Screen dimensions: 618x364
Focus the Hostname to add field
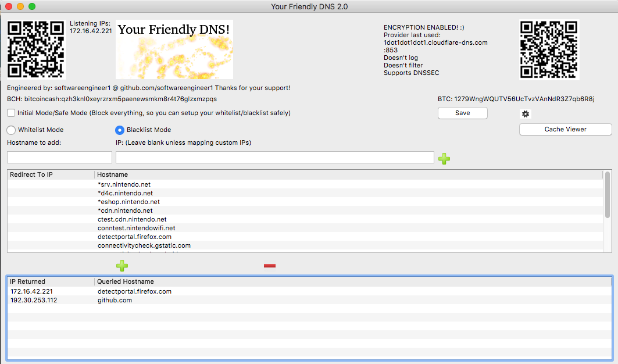tap(59, 158)
